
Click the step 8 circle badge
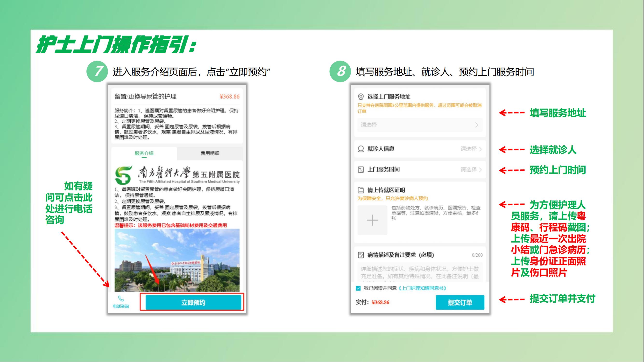click(340, 71)
